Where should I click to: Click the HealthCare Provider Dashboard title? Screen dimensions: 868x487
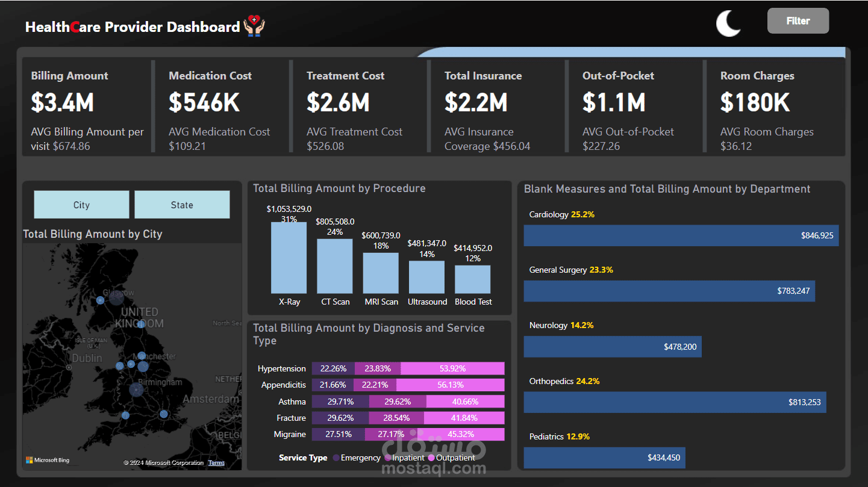[133, 27]
